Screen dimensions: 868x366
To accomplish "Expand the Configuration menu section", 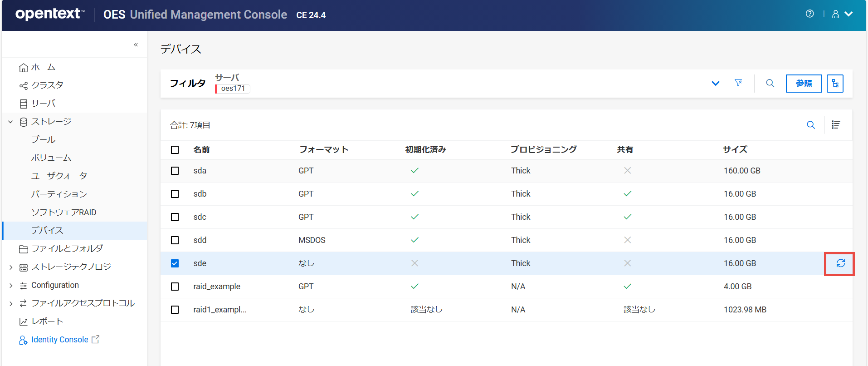I will point(11,285).
